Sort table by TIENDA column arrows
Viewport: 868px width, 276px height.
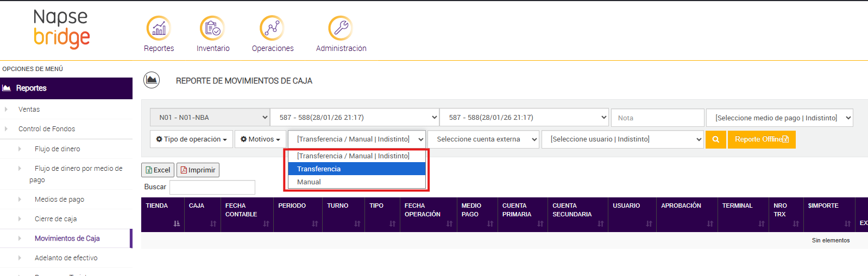pyautogui.click(x=177, y=223)
